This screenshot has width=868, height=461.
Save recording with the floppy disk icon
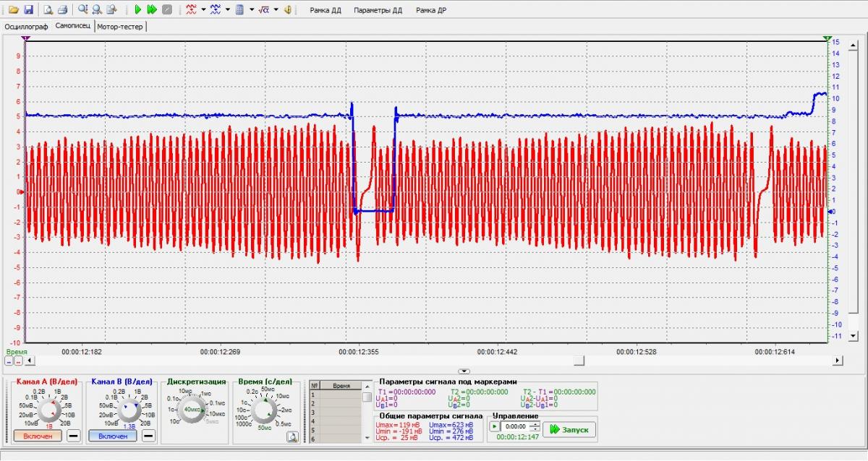coord(28,10)
